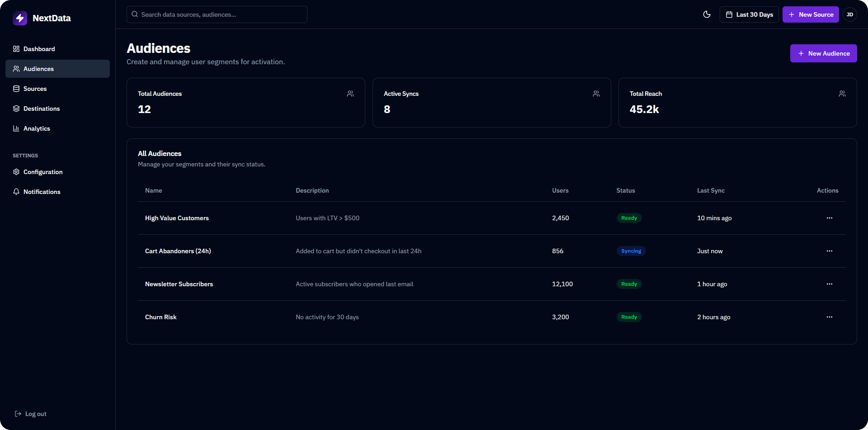
Task: Click the Sources database icon
Action: click(16, 89)
